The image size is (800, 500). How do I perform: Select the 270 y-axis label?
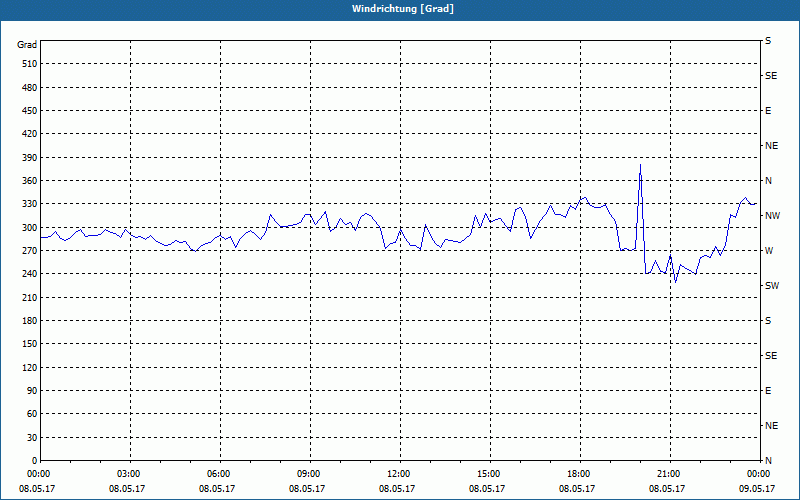click(30, 251)
